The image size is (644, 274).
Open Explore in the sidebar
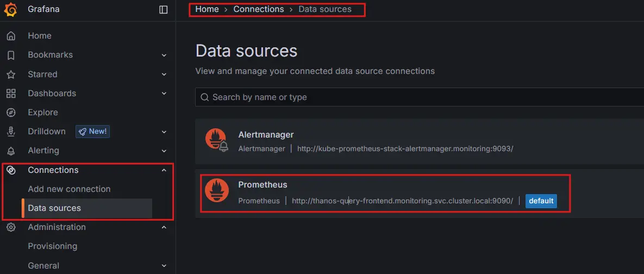point(43,112)
